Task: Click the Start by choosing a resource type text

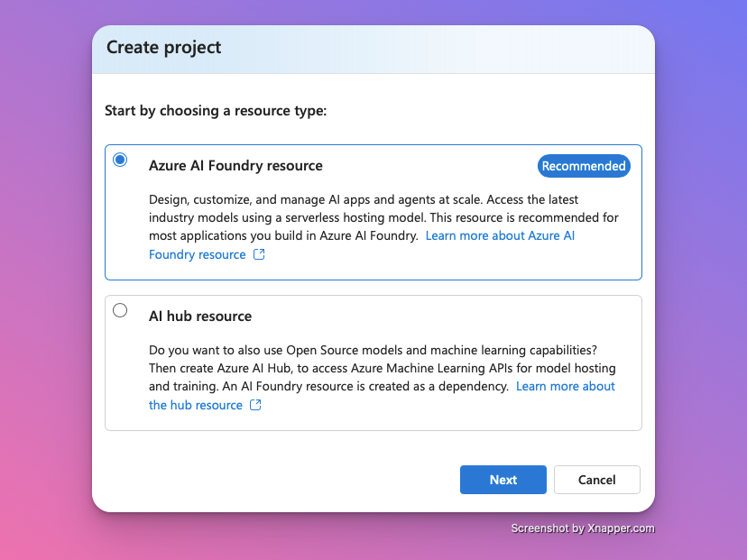Action: tap(217, 110)
